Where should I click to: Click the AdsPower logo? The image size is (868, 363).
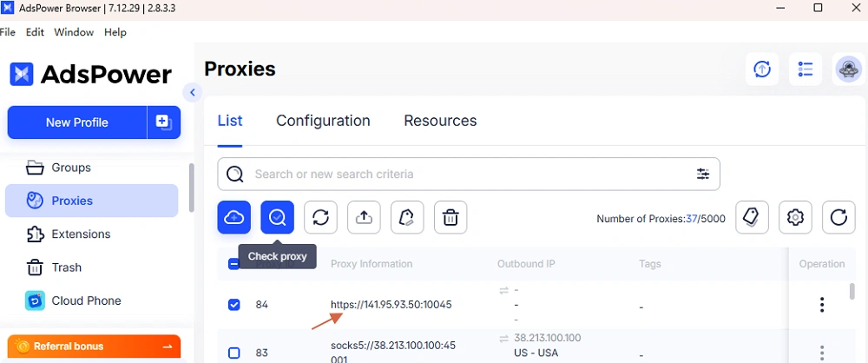(x=91, y=75)
